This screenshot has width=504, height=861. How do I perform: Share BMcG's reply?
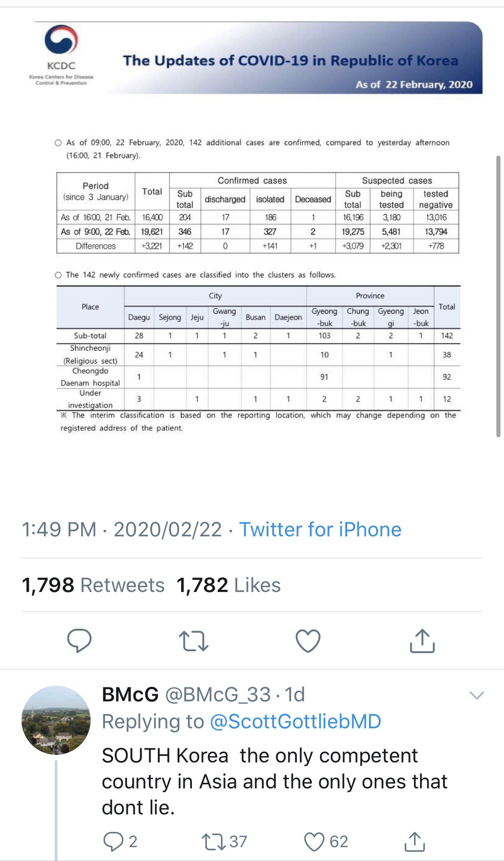click(x=414, y=841)
